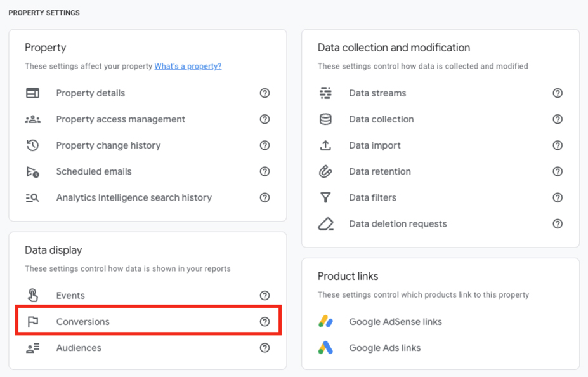Viewport: 588px width, 377px height.
Task: Select Conversions under Data display
Action: (83, 322)
